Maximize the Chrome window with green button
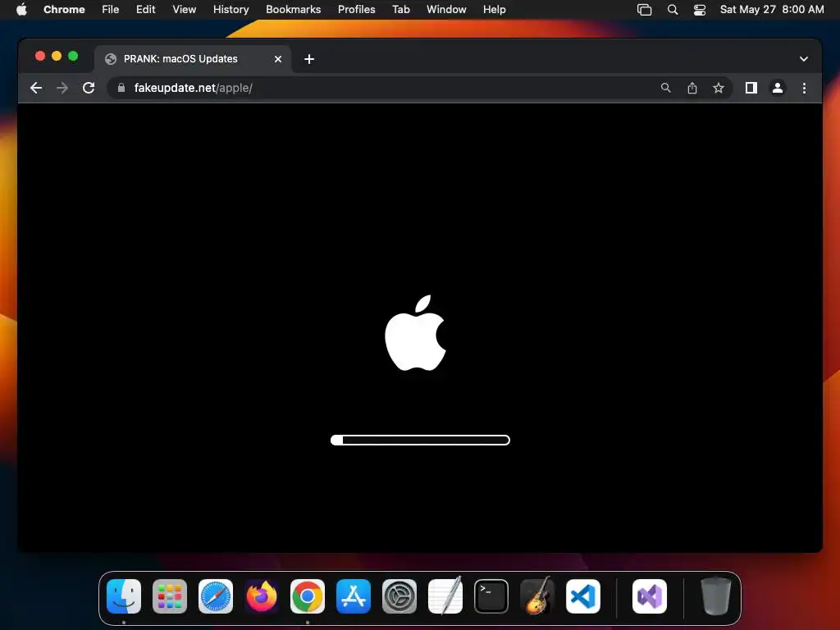The height and width of the screenshot is (630, 840). pos(73,56)
